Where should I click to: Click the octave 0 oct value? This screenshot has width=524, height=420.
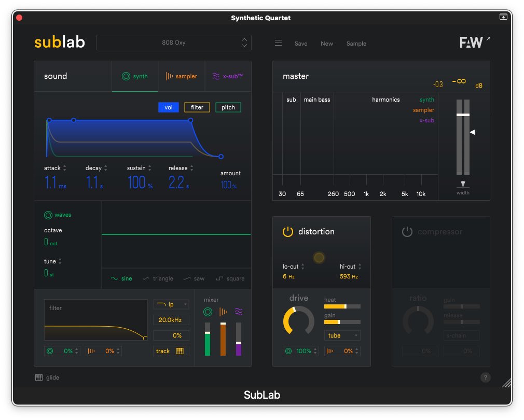(50, 242)
